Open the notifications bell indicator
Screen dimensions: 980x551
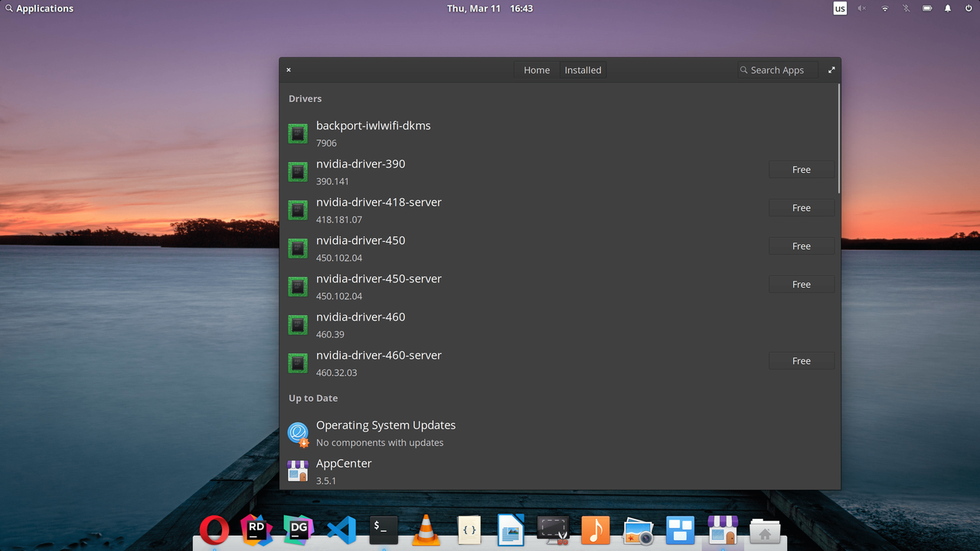coord(948,8)
